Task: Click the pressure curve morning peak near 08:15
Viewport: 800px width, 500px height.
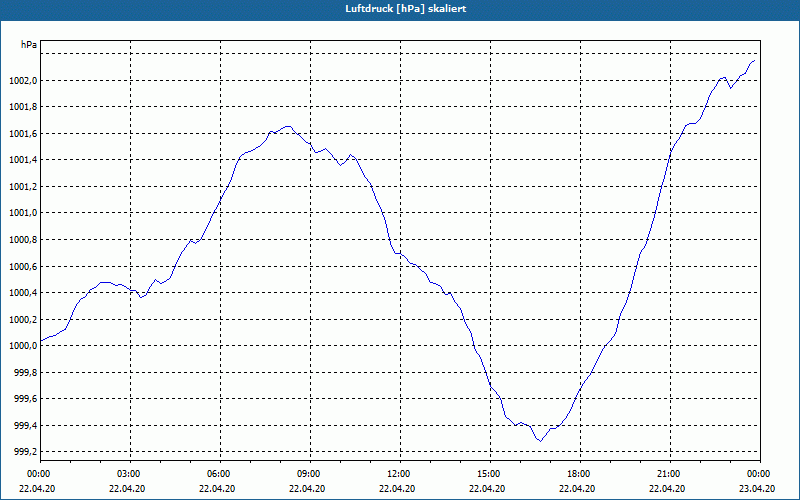Action: pyautogui.click(x=288, y=126)
